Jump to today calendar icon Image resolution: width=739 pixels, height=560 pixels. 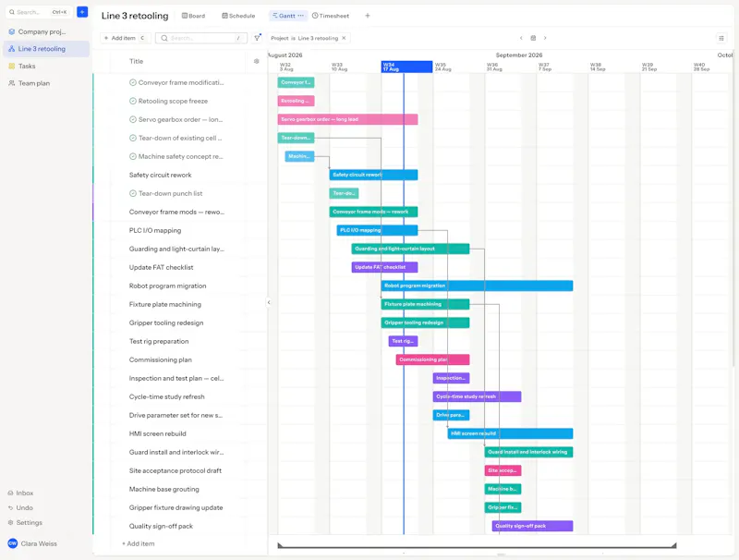tap(533, 38)
